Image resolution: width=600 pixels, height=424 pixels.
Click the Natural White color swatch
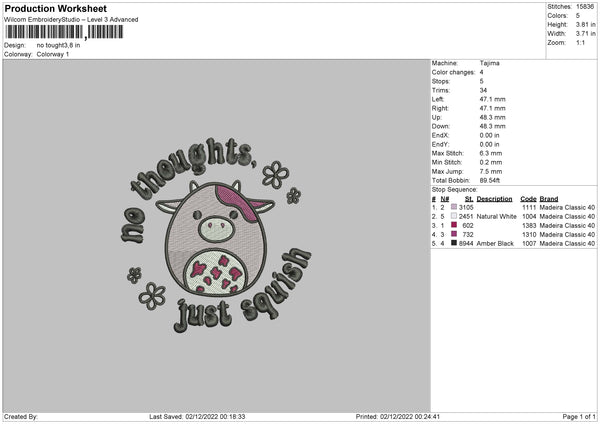454,216
